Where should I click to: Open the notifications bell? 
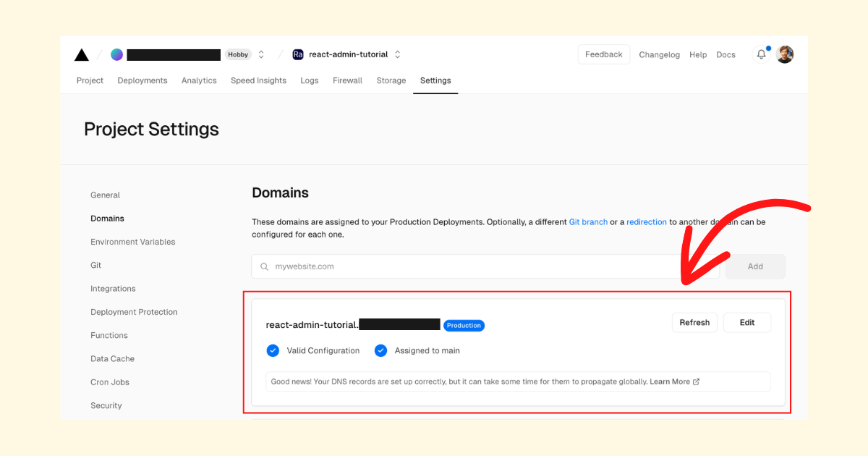(x=761, y=54)
